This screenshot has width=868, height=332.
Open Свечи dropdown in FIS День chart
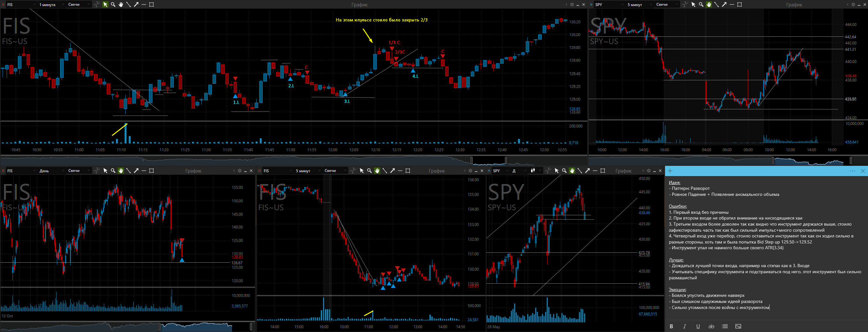click(x=79, y=171)
